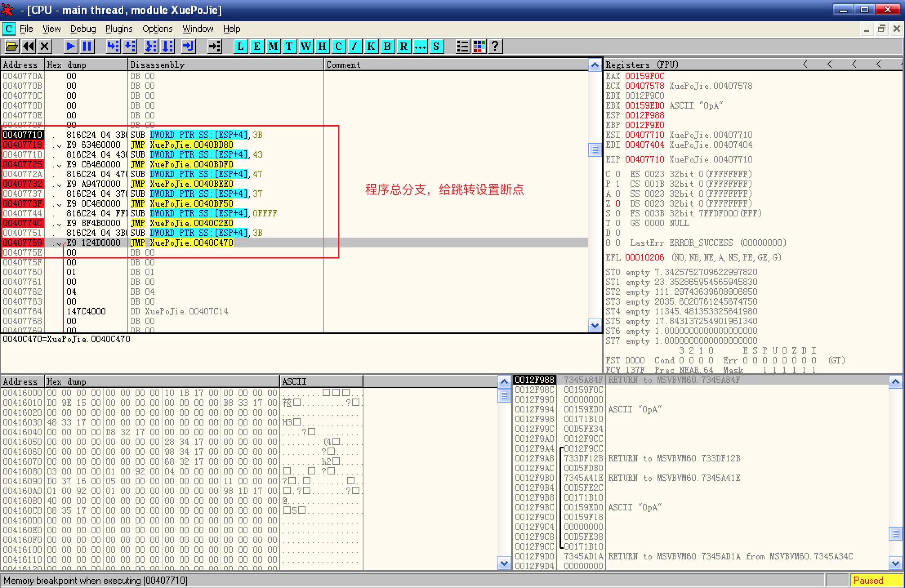This screenshot has width=905, height=588.
Task: Click the first register-view switch arrow
Action: click(805, 64)
